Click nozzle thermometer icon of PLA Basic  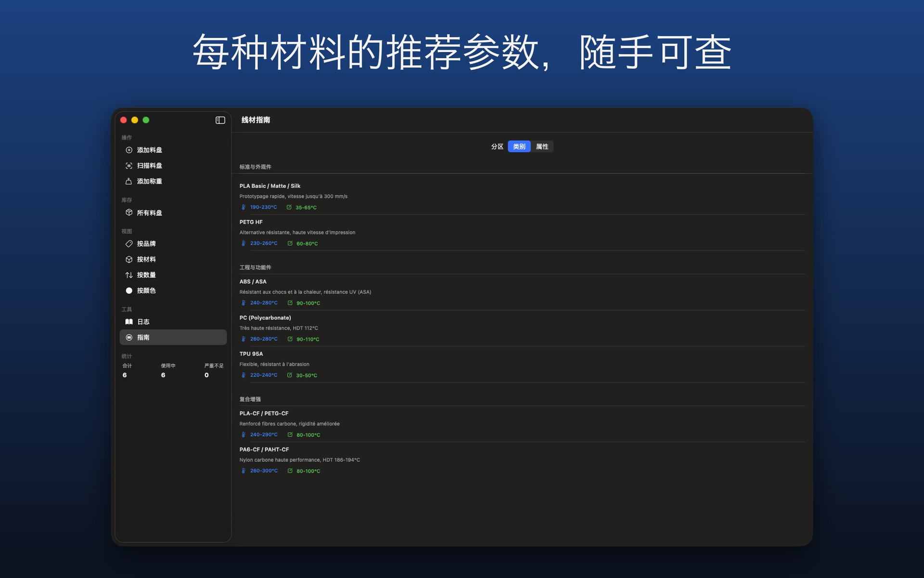[x=244, y=207]
